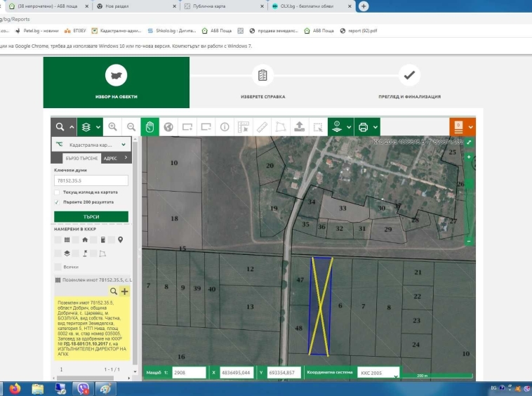Select the ruler distance measure tool
The height and width of the screenshot is (396, 532).
click(262, 127)
